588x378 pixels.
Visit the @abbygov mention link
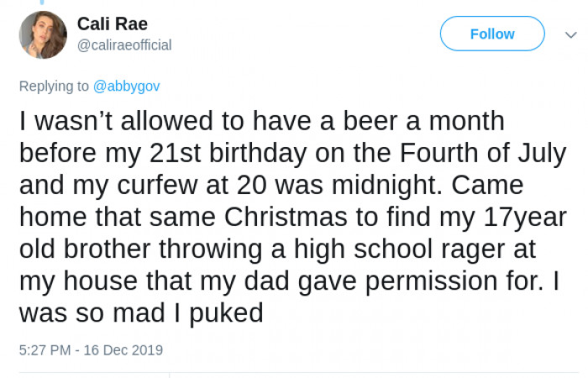[x=127, y=86]
